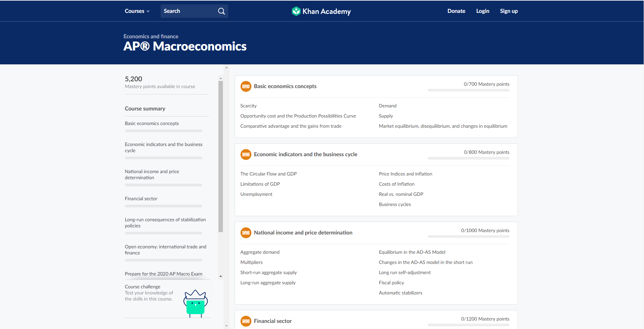Viewport: 644px width, 329px height.
Task: Open Long run self-adjustment lesson
Action: click(x=405, y=272)
